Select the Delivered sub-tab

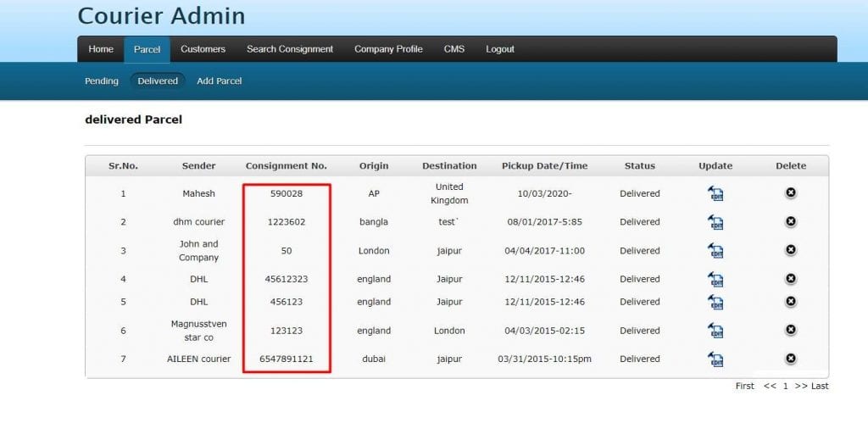click(158, 81)
